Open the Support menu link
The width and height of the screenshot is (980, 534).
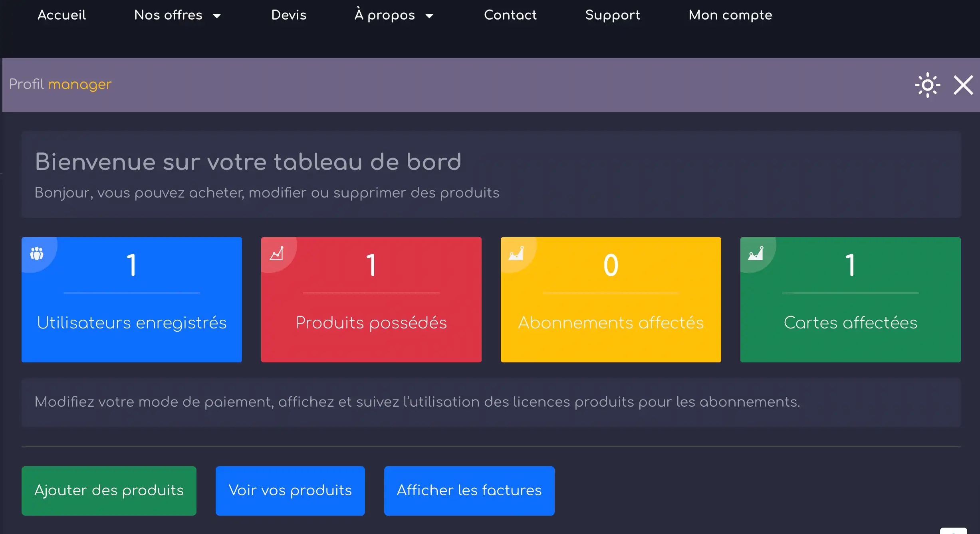612,15
